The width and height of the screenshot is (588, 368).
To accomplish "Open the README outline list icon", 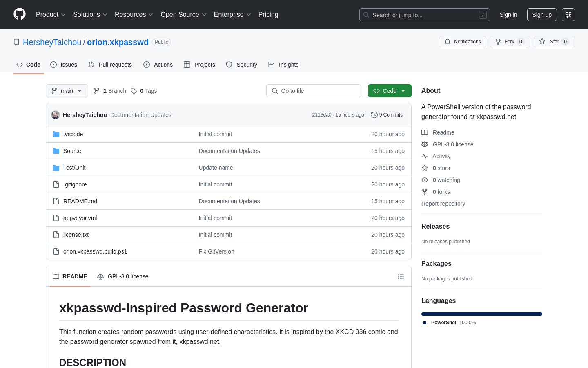I will pyautogui.click(x=401, y=277).
